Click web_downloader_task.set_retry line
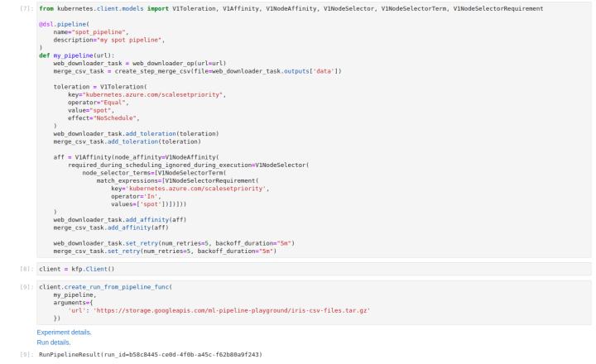The image size is (596, 364). click(x=174, y=243)
